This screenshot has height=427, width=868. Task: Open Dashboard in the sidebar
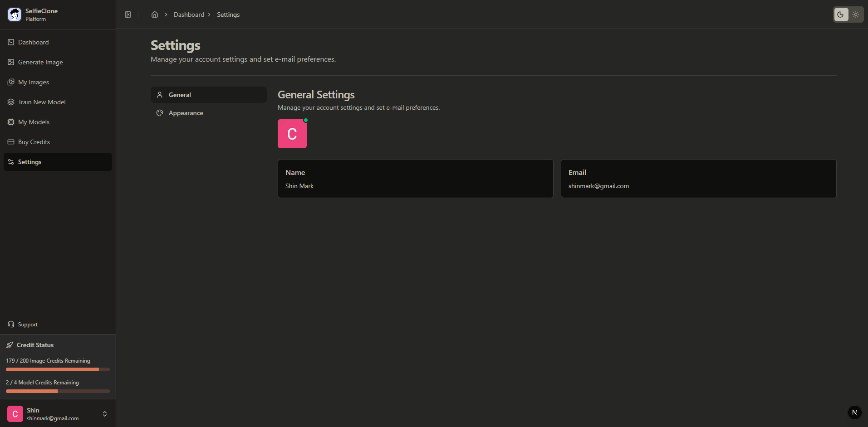tap(58, 42)
